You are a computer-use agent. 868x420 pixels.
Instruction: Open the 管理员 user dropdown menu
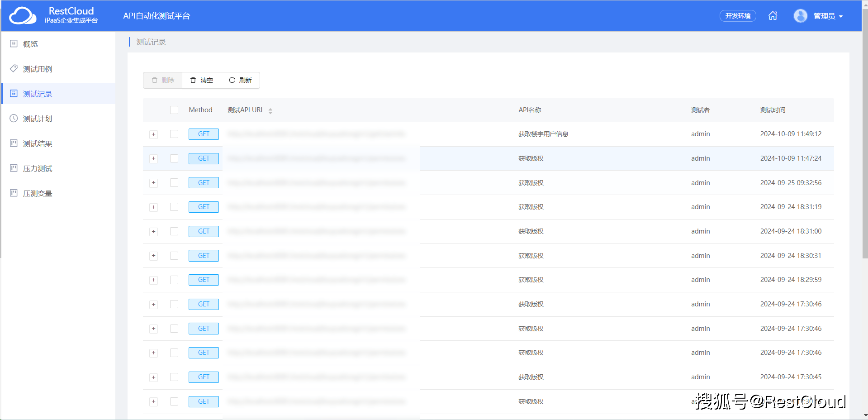[x=828, y=16]
